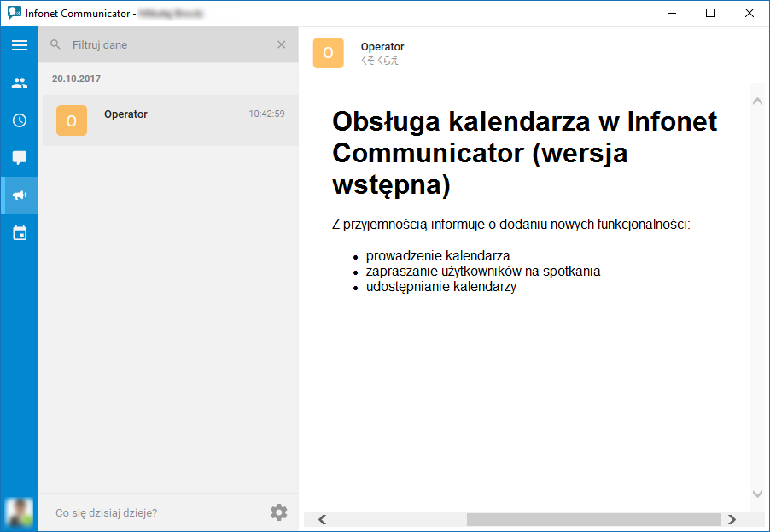Open the chat bubble messages icon
770x532 pixels.
tap(19, 158)
